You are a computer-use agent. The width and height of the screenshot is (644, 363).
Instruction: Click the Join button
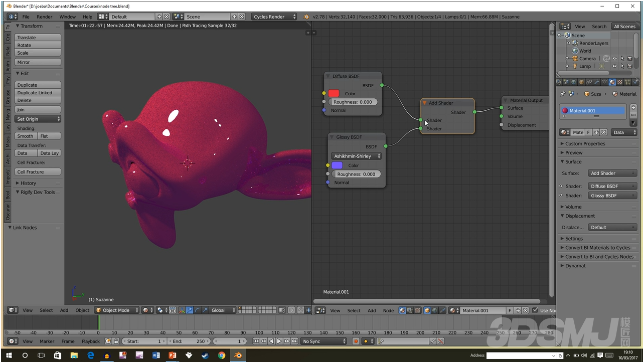click(38, 110)
